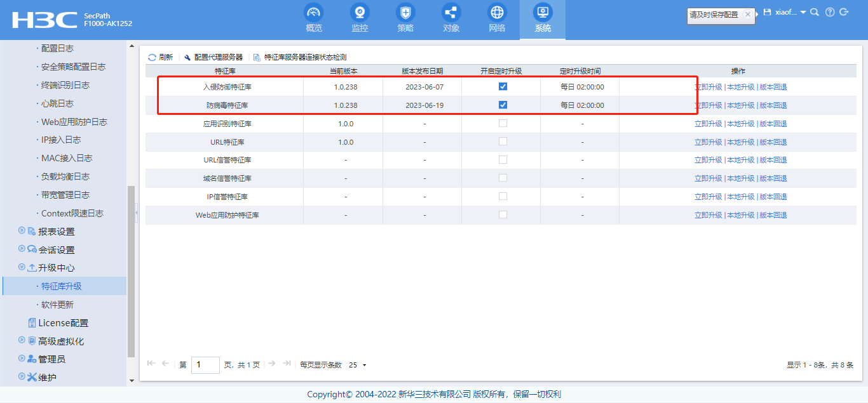The image size is (868, 403).
Task: Go to next page arrow icon
Action: [272, 364]
